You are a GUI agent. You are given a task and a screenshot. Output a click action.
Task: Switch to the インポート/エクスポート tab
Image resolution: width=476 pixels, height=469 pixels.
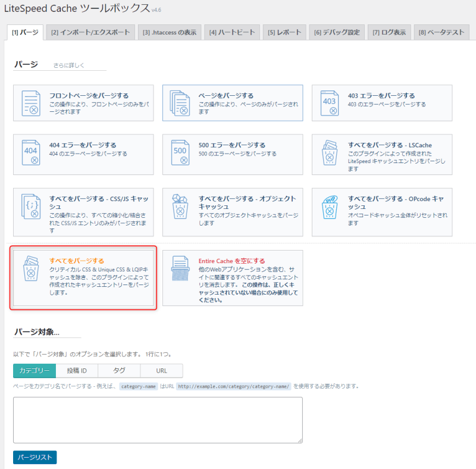tap(90, 32)
